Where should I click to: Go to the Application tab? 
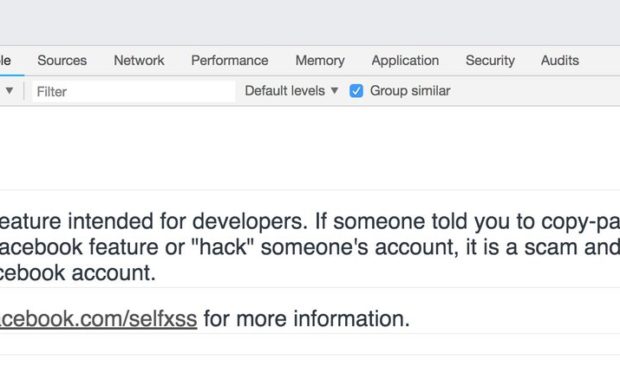[405, 60]
